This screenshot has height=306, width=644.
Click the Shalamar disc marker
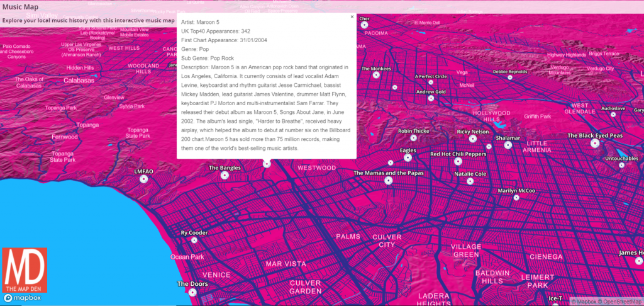[508, 145]
